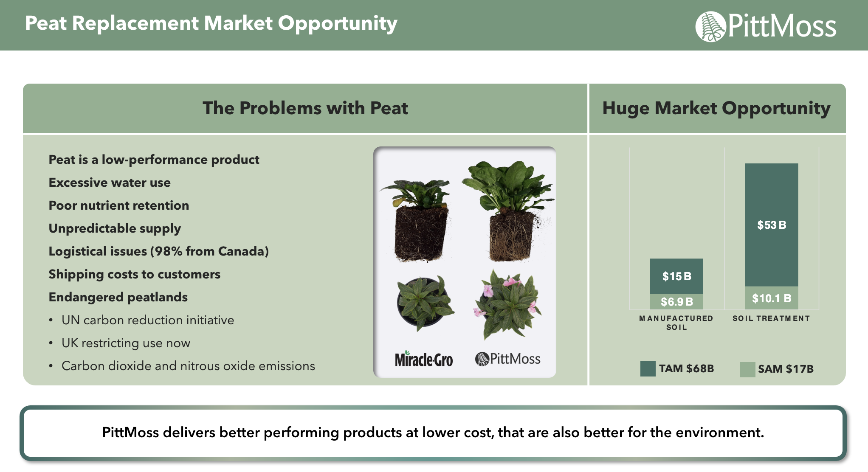
Task: Click the Miracle-Gro potted plant top view
Action: click(x=425, y=302)
